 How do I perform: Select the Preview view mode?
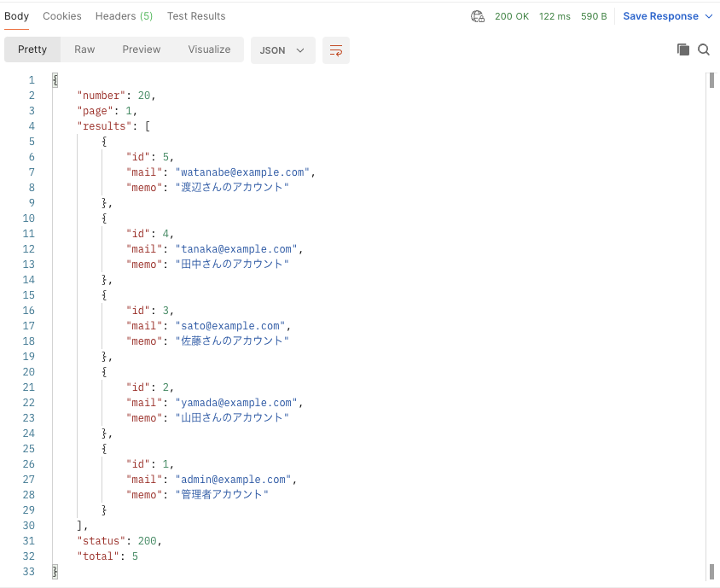[142, 49]
